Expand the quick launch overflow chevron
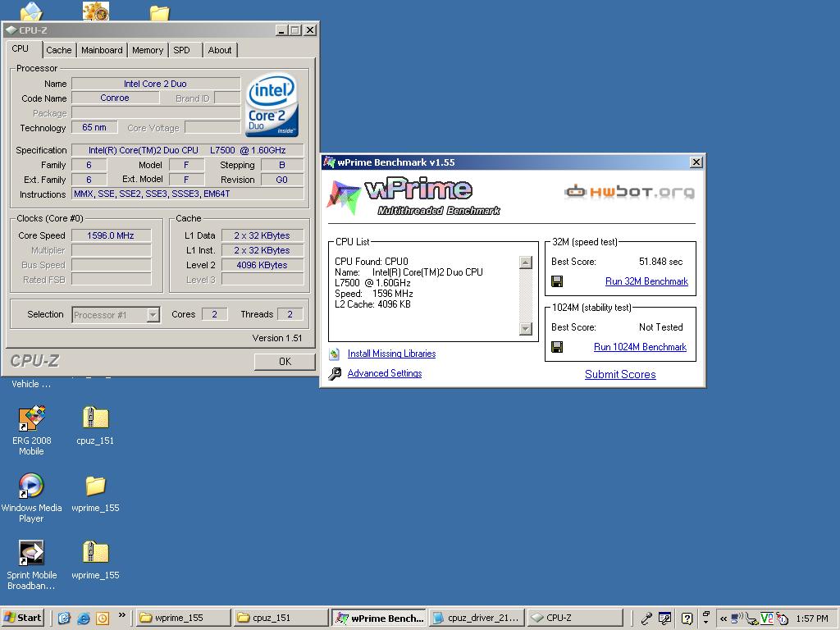840x630 pixels. tap(121, 615)
